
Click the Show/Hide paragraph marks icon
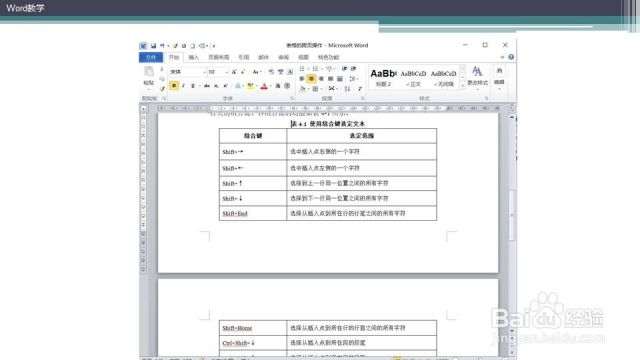[360, 89]
